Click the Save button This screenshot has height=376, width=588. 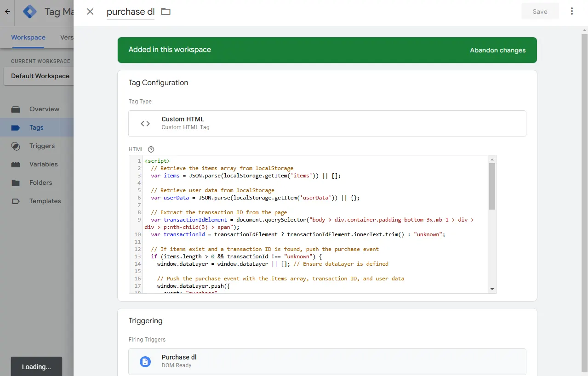[x=540, y=11]
